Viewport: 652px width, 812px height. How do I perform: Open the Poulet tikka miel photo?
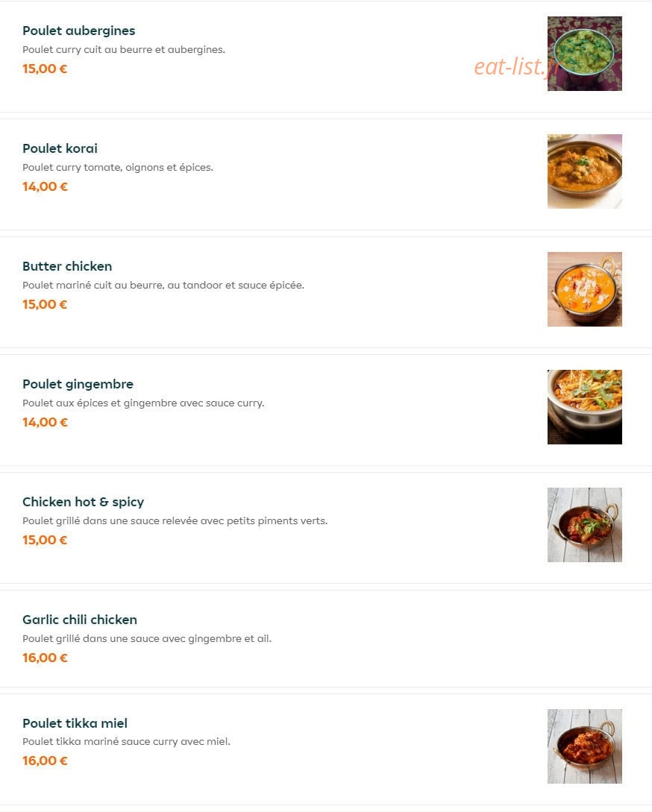pyautogui.click(x=585, y=746)
